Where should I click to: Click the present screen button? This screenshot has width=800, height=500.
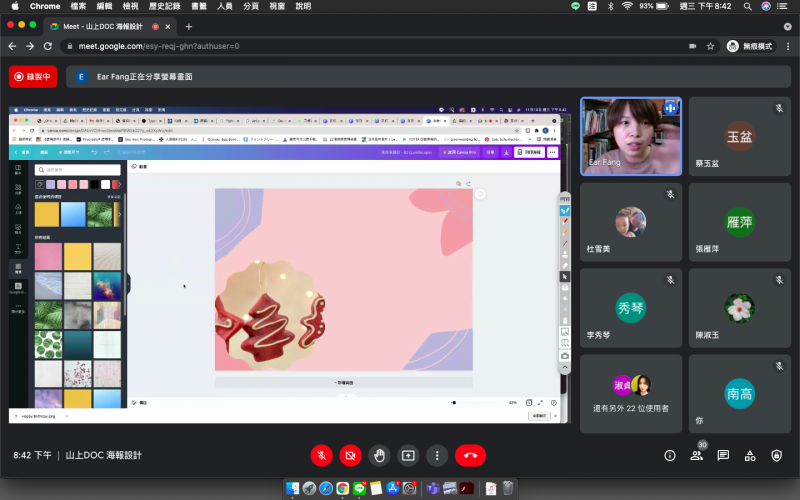tap(408, 455)
